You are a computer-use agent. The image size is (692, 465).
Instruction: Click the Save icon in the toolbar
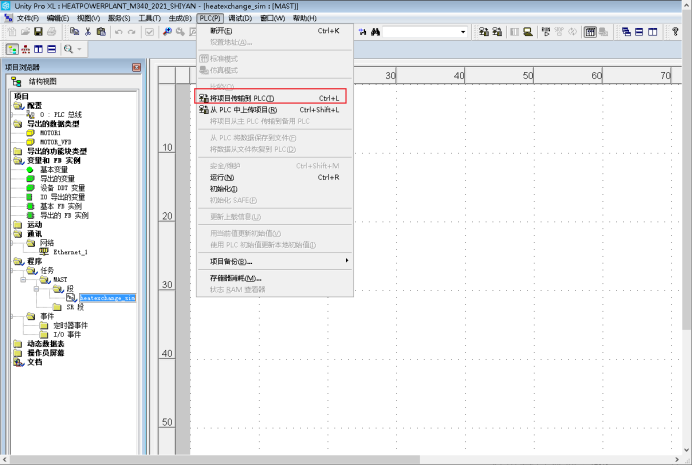coord(38,32)
